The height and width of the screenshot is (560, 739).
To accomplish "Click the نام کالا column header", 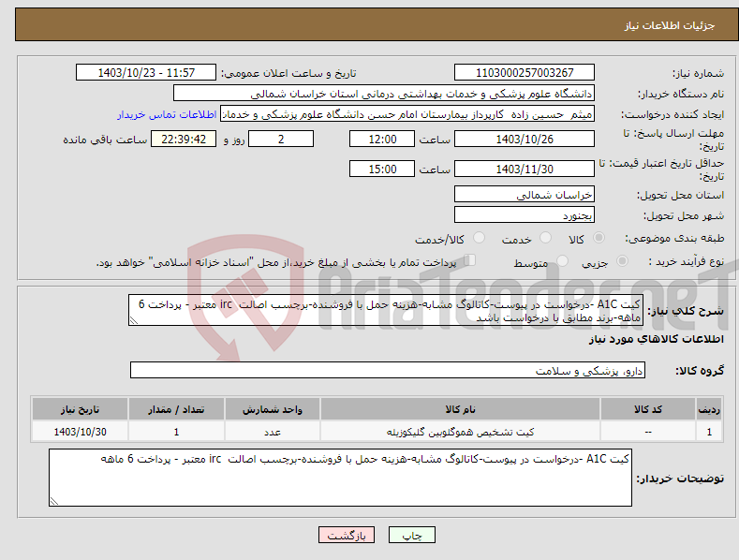I will [460, 409].
